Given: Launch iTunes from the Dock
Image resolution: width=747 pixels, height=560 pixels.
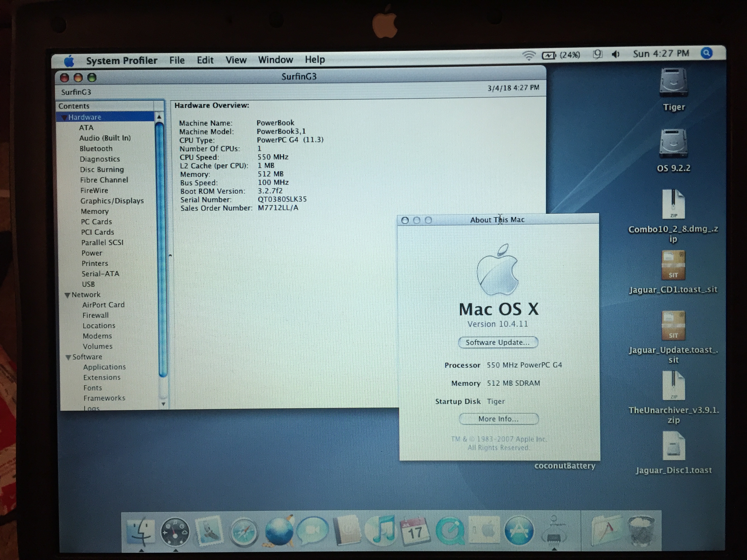Looking at the screenshot, I should click(x=381, y=531).
